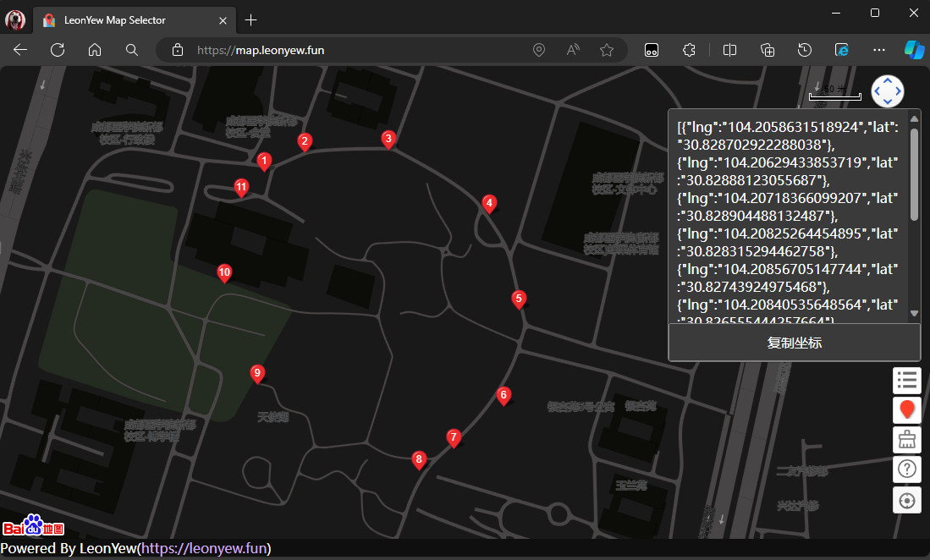The width and height of the screenshot is (930, 560).
Task: Select map marker number 10
Action: (224, 272)
